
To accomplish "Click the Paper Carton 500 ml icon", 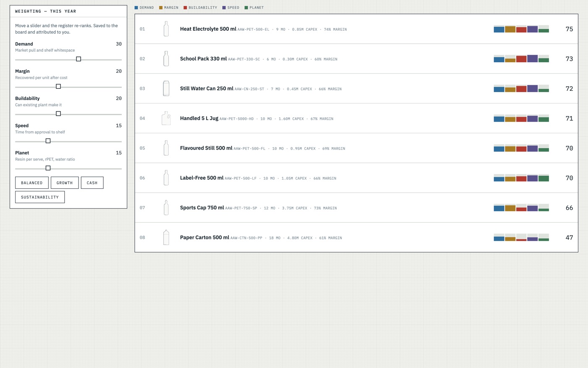I will click(166, 238).
